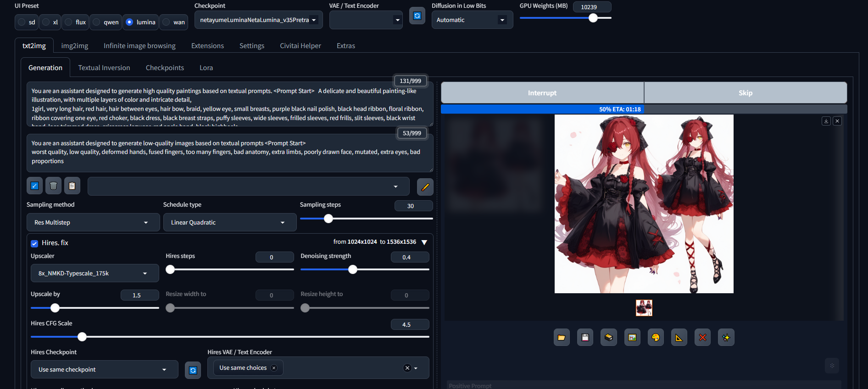Open the Schedule type dropdown
This screenshot has width=868, height=389.
[x=230, y=222]
